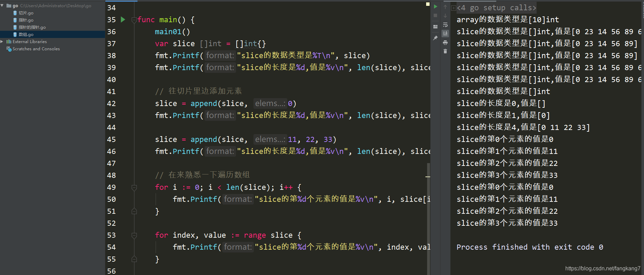Collapse the go project folder

click(x=2, y=5)
